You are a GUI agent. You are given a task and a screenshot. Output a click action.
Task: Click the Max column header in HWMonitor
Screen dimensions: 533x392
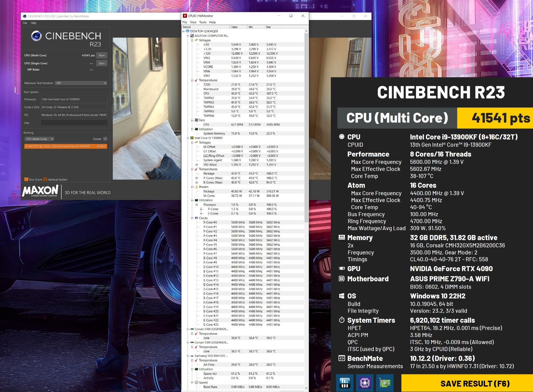(x=274, y=27)
